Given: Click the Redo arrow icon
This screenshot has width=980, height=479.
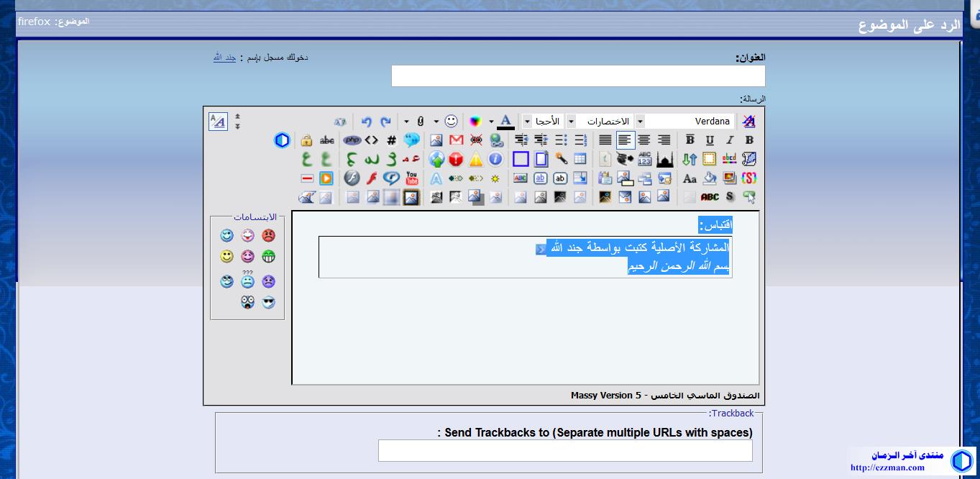Looking at the screenshot, I should [385, 122].
